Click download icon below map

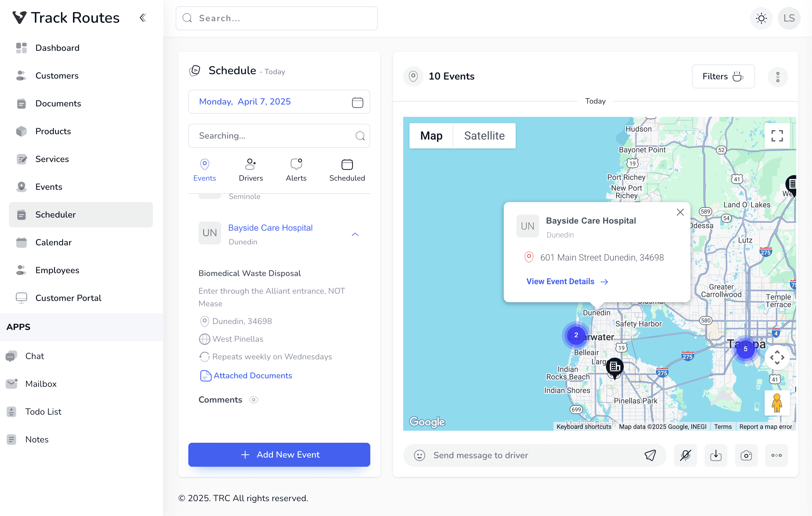716,455
